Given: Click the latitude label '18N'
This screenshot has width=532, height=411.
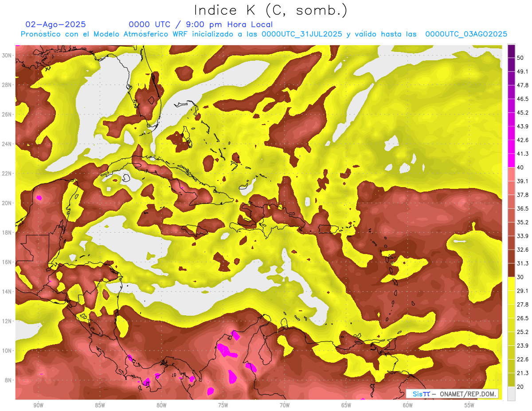Looking at the screenshot, I should click(x=7, y=232).
